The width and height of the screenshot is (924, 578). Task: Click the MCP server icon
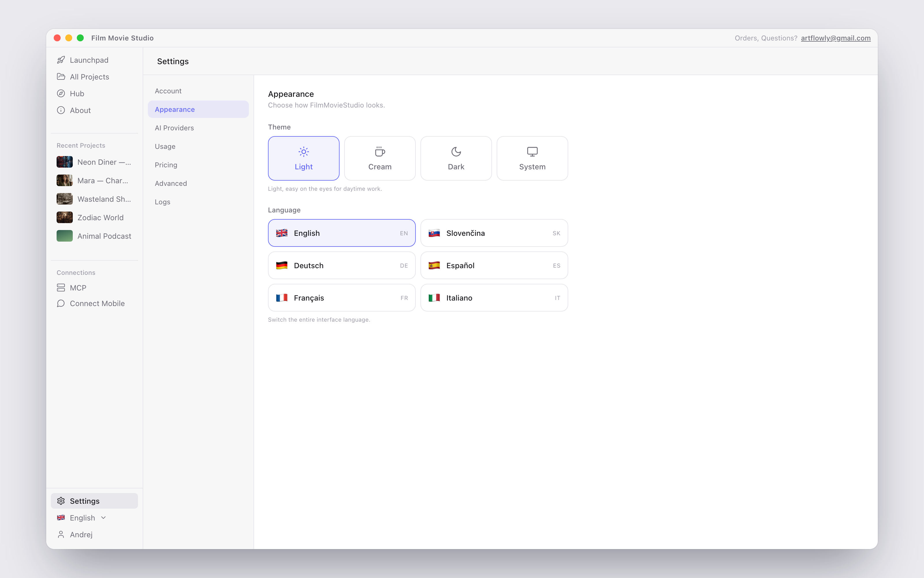click(x=61, y=288)
